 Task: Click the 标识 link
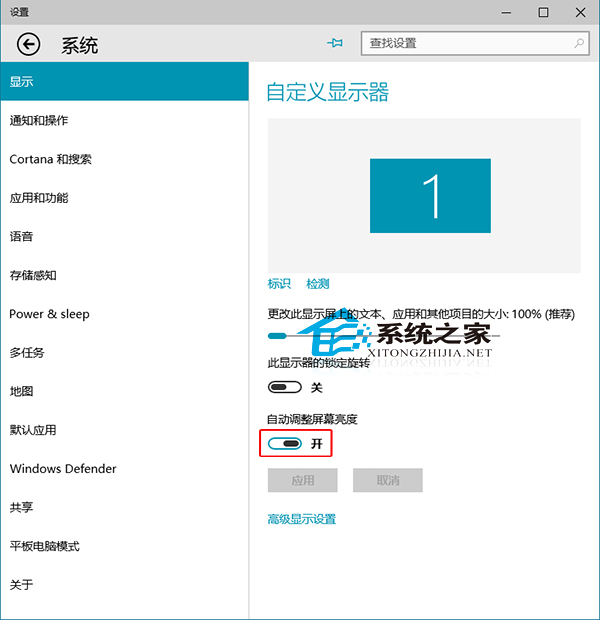[278, 284]
